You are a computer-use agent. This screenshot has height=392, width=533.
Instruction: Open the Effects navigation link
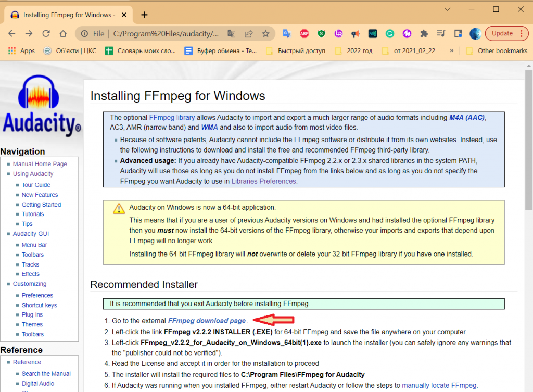point(31,274)
